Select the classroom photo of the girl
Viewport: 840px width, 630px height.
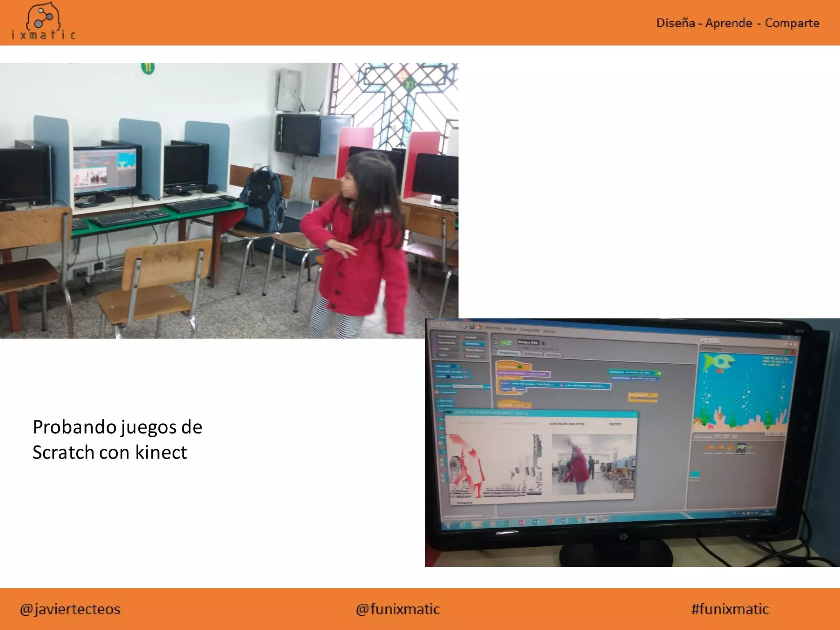point(229,201)
